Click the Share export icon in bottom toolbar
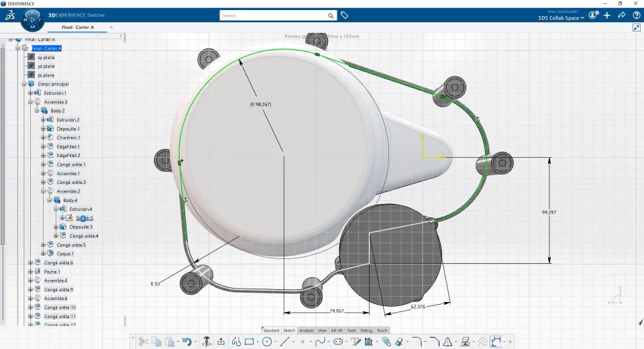644x349 pixels. 221,341
